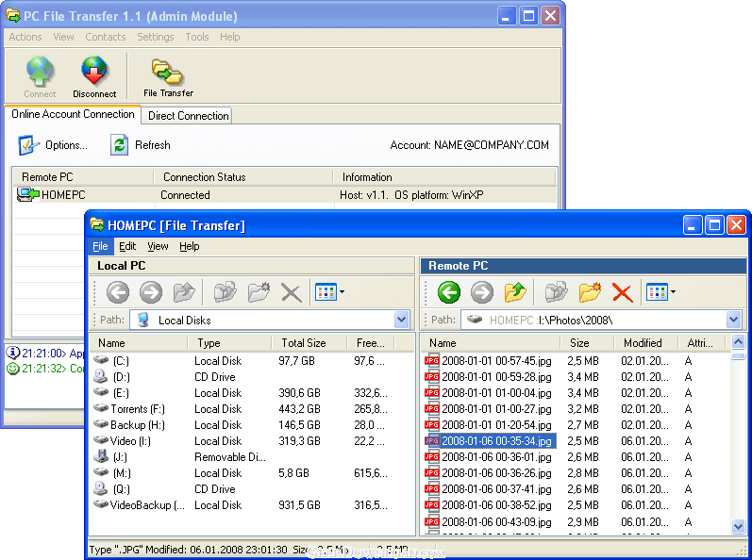Viewport: 752px width, 560px height.
Task: Expand the Remote PC path dropdown
Action: [733, 320]
